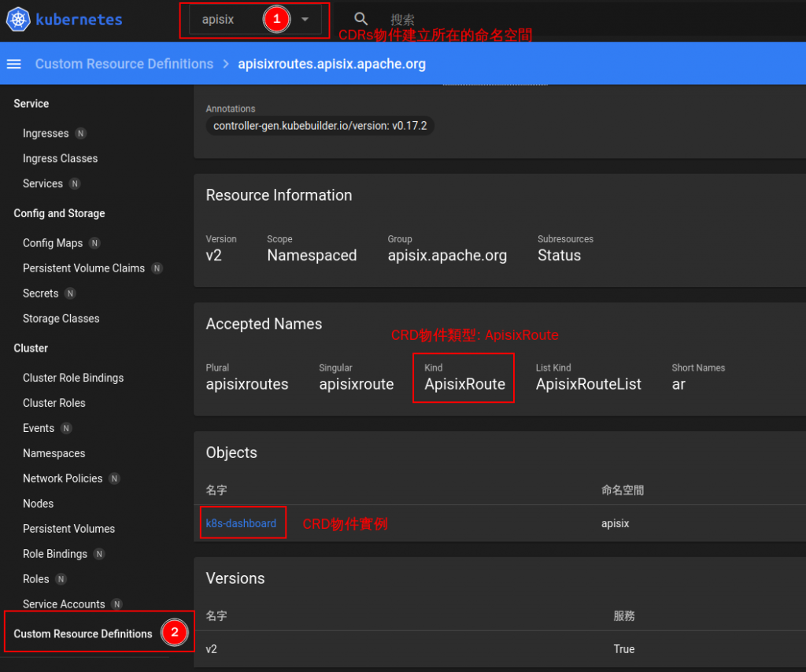Viewport: 806px width, 672px height.
Task: Click the True served value in Versions
Action: [624, 649]
